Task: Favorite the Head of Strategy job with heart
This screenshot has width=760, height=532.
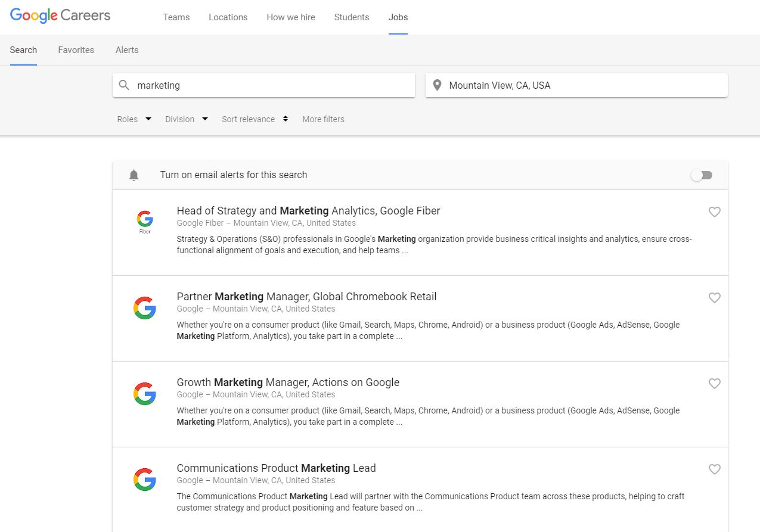Action: tap(714, 212)
